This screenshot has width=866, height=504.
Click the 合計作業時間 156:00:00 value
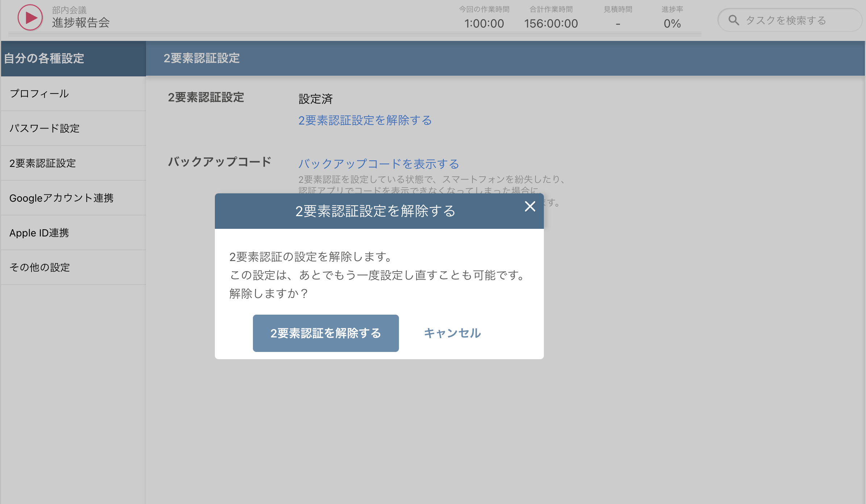551,23
